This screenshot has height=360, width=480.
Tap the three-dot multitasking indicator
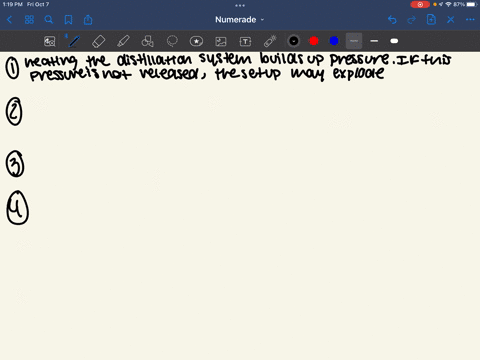pyautogui.click(x=240, y=5)
